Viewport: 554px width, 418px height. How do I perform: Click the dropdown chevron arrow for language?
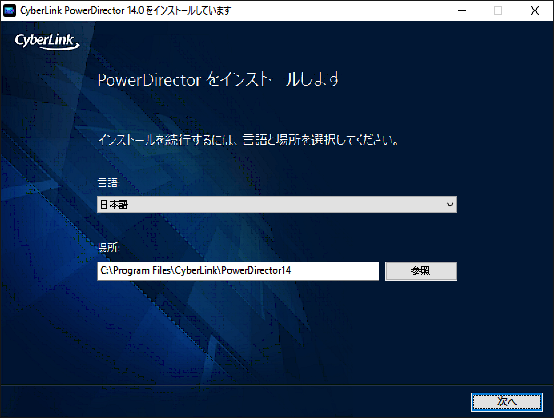(x=450, y=205)
